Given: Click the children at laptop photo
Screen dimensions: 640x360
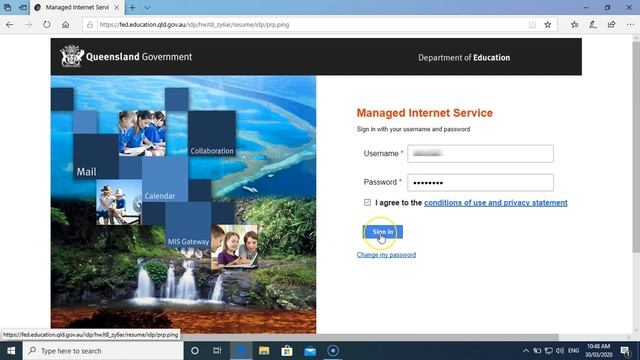Looking at the screenshot, I should click(x=234, y=247).
